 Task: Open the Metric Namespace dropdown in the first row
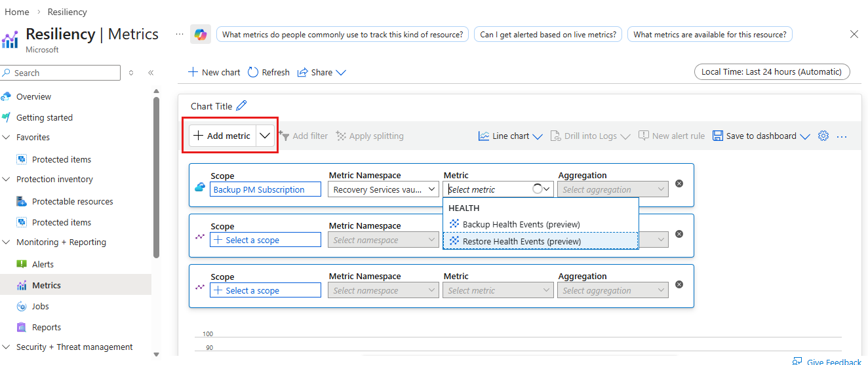[x=384, y=189]
